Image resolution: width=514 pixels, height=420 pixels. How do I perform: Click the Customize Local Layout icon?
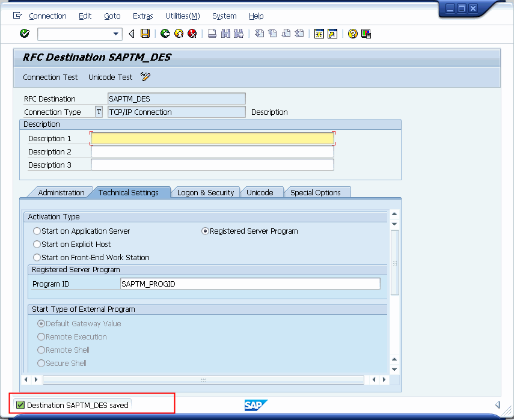tap(366, 34)
